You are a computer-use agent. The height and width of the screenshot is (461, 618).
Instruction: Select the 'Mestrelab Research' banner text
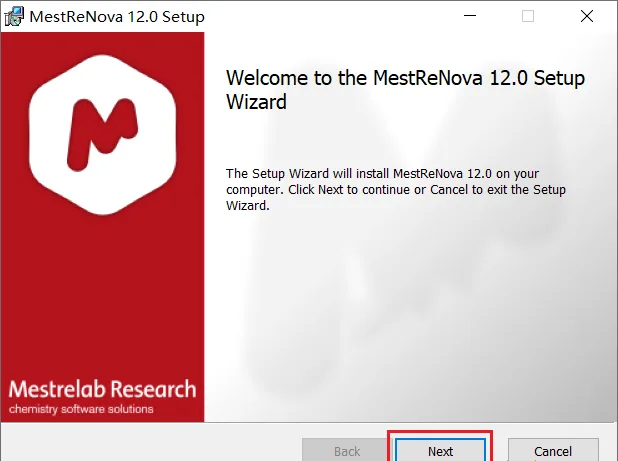click(x=102, y=389)
